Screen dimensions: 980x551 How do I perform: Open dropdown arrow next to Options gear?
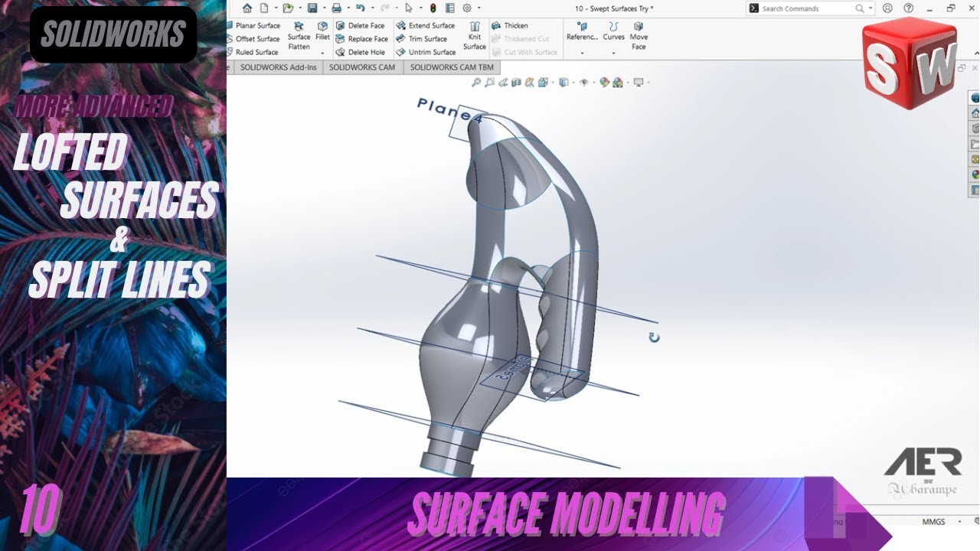tap(479, 8)
